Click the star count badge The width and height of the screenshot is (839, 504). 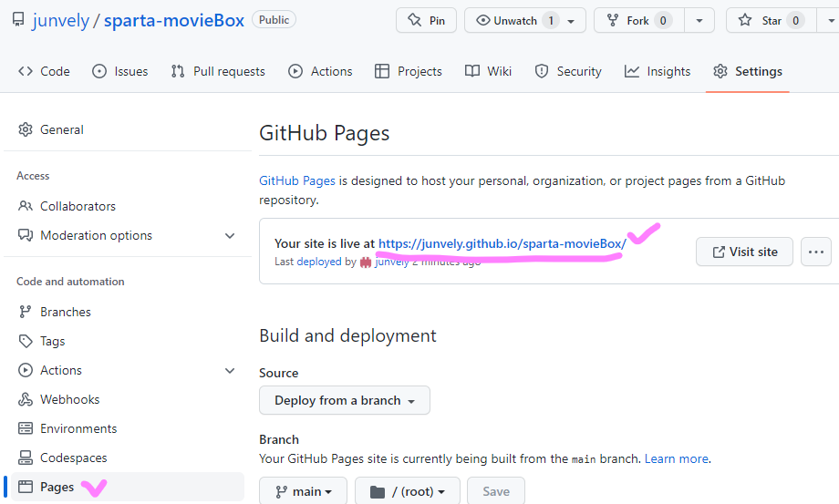795,20
